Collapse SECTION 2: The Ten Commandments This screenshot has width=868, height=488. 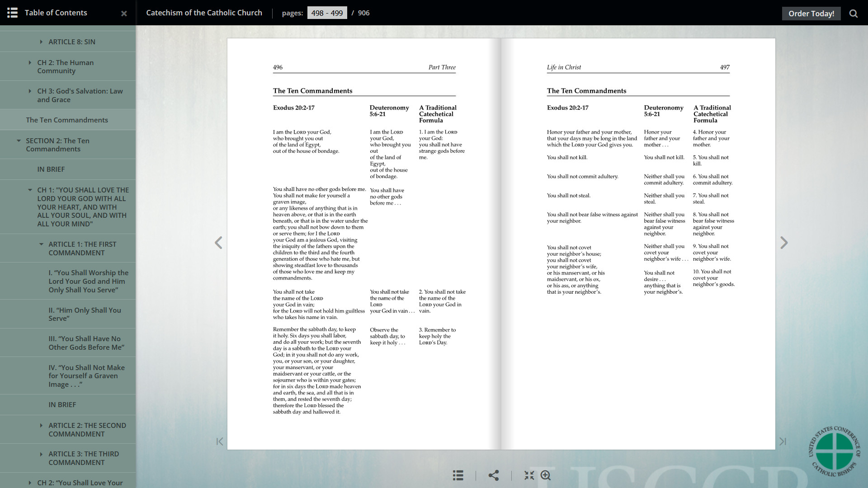click(x=19, y=141)
